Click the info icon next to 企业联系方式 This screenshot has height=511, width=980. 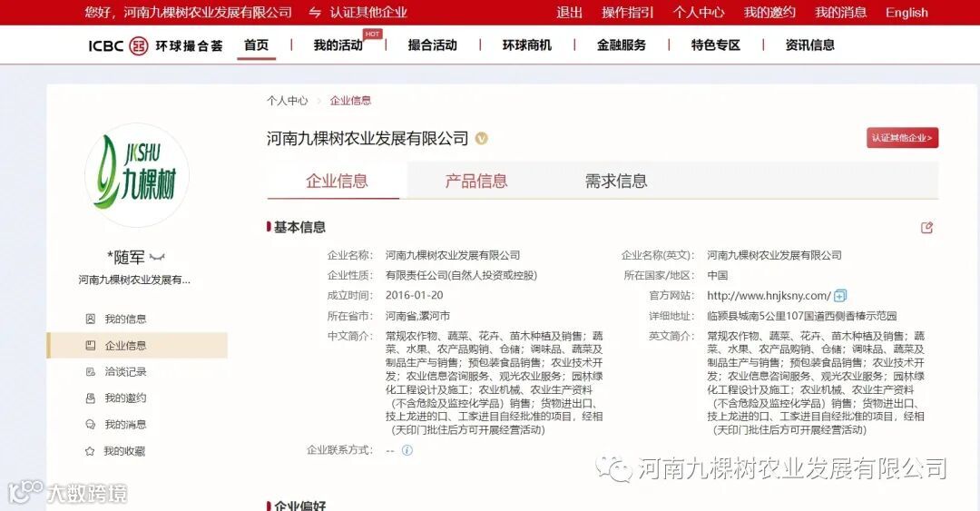point(407,449)
